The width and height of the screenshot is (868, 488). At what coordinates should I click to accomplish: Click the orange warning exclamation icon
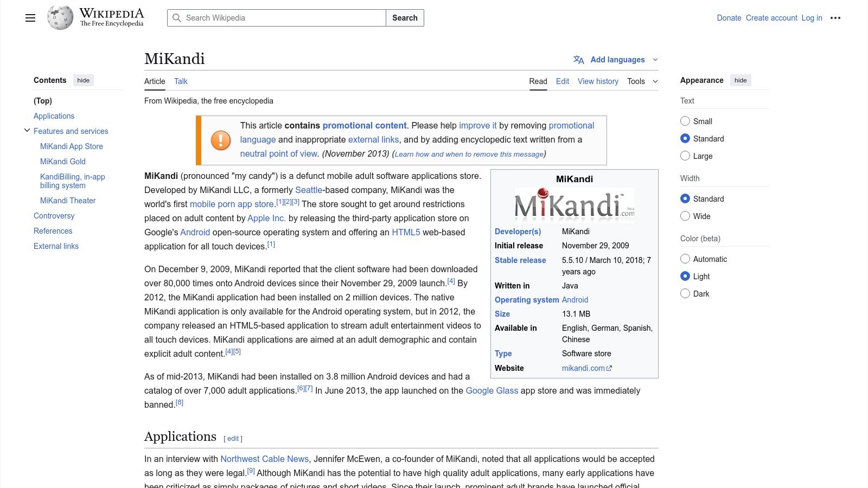click(221, 140)
